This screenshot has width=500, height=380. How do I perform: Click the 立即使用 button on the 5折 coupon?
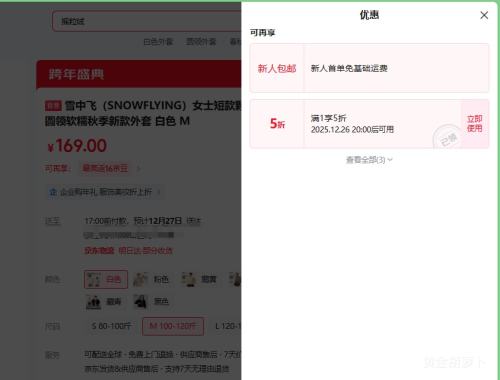click(x=475, y=124)
